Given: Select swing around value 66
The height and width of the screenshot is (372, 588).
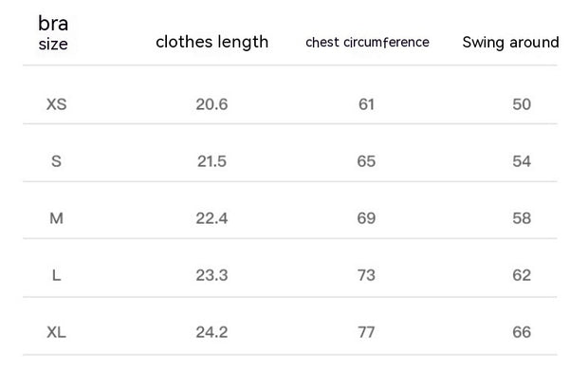Looking at the screenshot, I should pos(522,332).
